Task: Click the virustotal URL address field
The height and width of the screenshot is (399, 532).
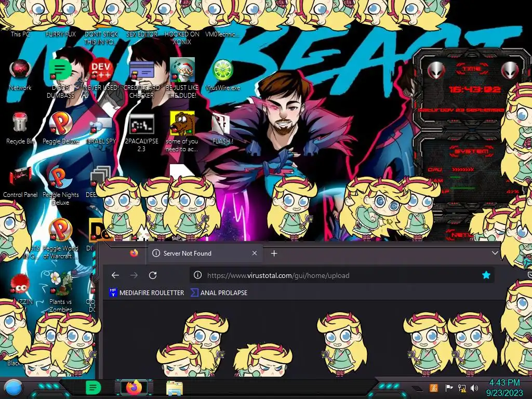Action: (342, 275)
